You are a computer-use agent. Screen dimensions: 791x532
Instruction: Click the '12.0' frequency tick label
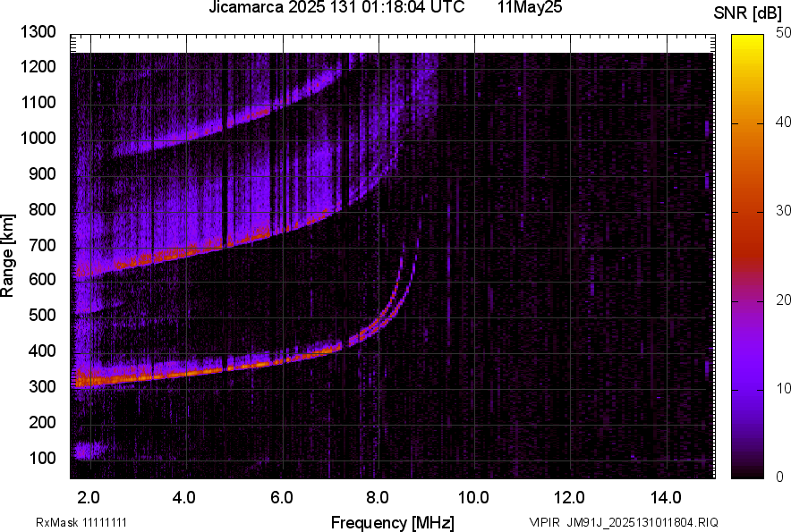tap(569, 498)
